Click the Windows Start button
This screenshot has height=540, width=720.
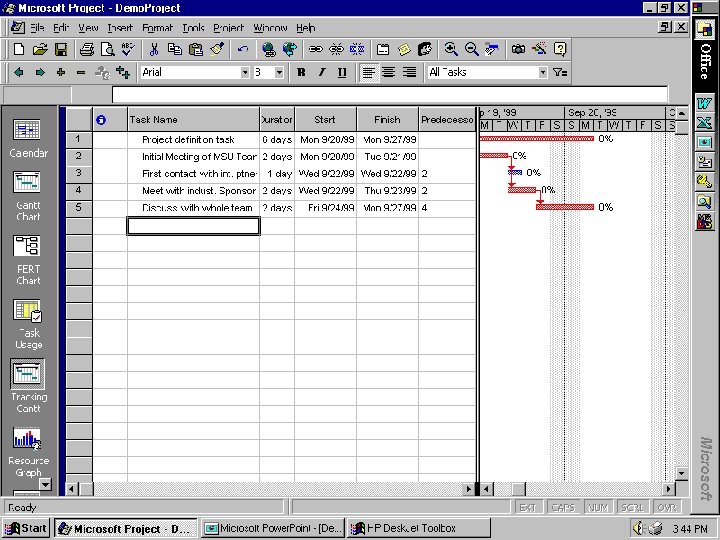pos(27,529)
